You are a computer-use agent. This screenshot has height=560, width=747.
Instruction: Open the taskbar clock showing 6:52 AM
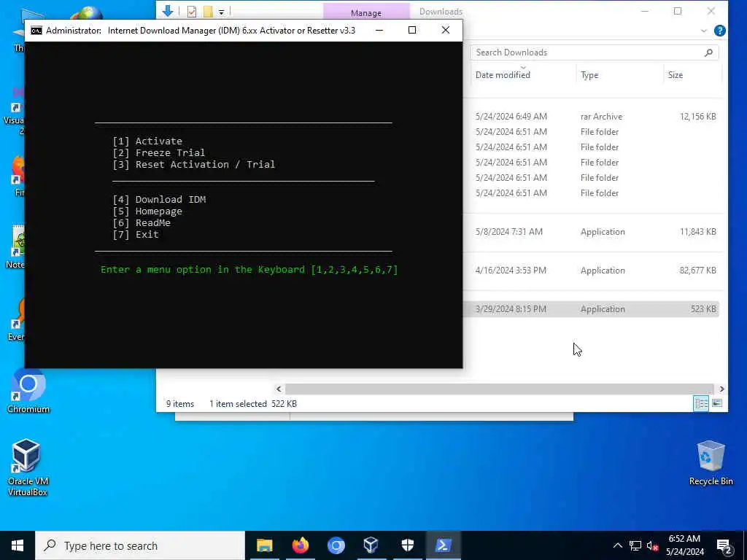click(x=684, y=545)
